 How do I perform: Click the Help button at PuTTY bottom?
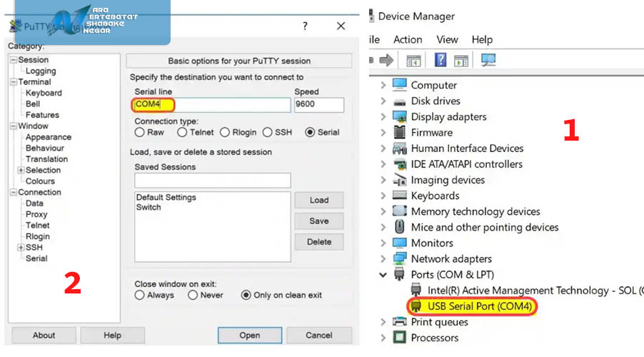tap(113, 336)
